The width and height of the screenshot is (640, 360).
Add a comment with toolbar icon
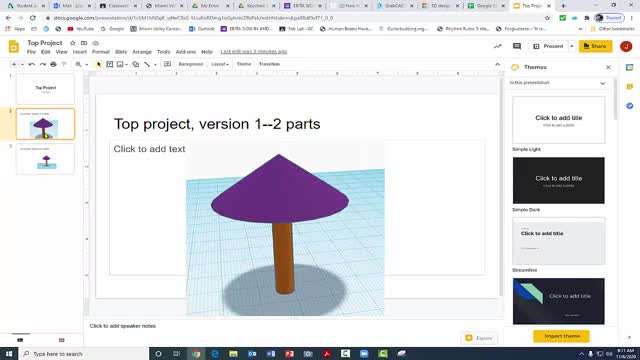(x=167, y=64)
